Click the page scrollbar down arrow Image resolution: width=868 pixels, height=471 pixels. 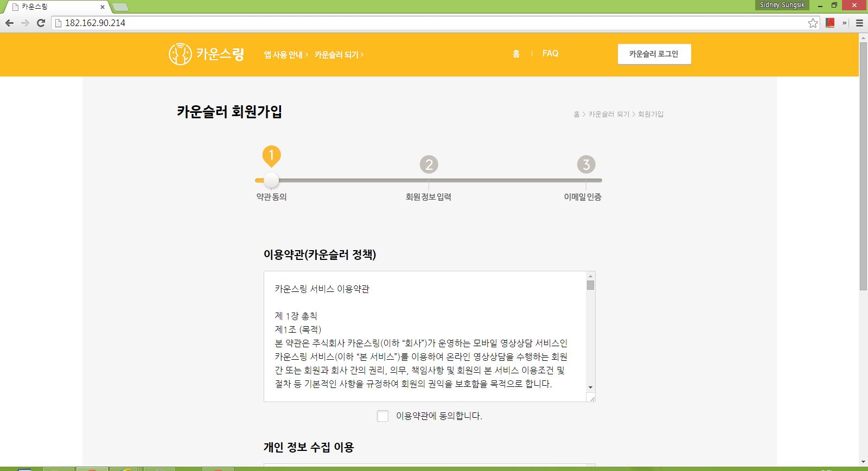(863, 462)
